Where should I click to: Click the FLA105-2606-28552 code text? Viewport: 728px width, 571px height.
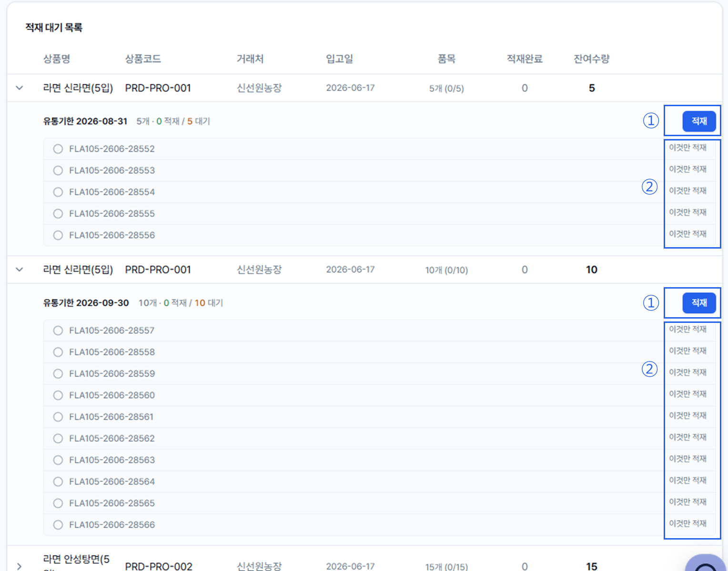coord(112,149)
